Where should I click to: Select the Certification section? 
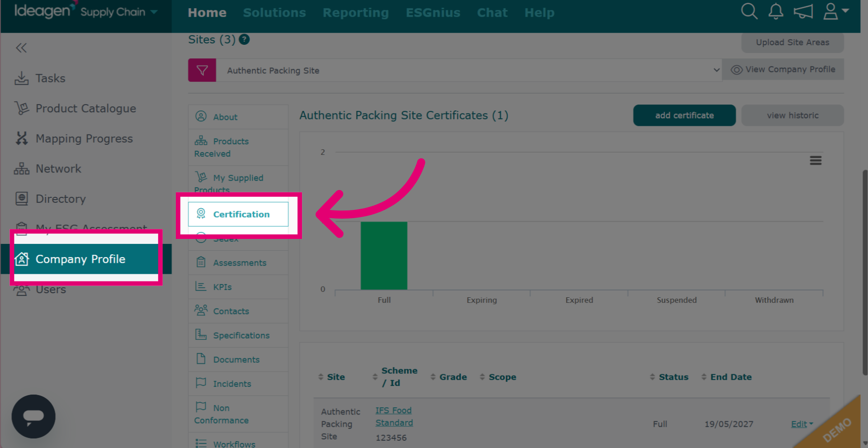[x=238, y=214]
